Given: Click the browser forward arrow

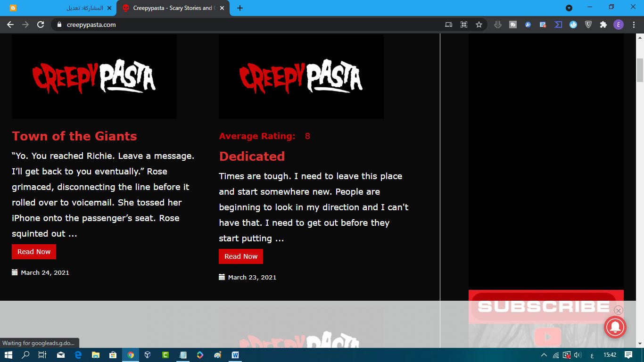Looking at the screenshot, I should [25, 25].
